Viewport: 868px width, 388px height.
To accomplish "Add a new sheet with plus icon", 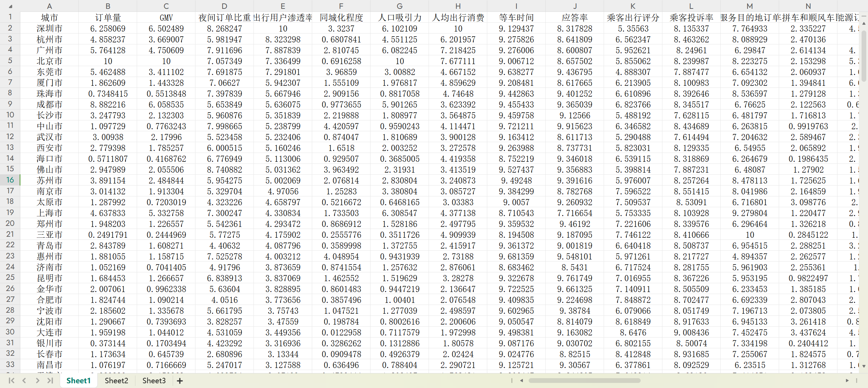I will (x=180, y=381).
